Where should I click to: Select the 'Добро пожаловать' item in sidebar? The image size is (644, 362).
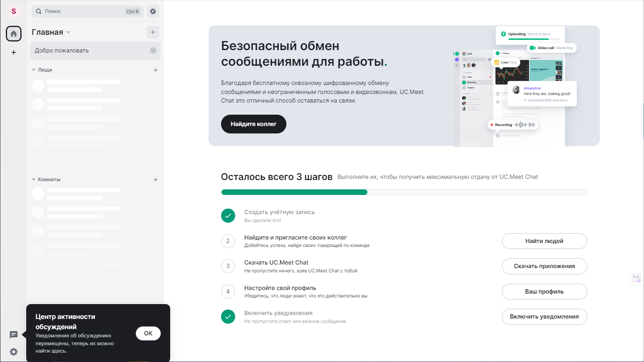(90, 50)
